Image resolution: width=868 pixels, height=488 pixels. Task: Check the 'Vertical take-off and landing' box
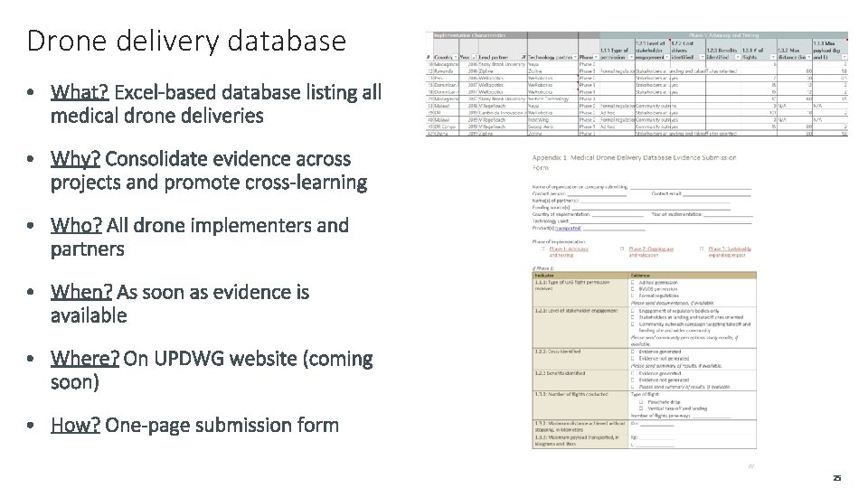click(x=641, y=408)
